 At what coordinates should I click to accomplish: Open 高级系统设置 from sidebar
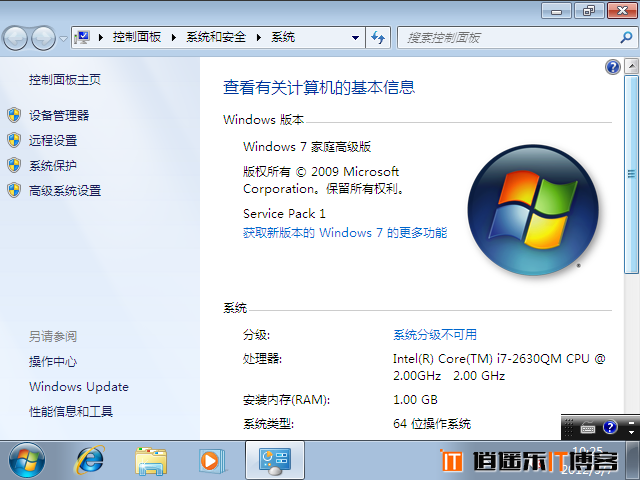click(x=65, y=191)
